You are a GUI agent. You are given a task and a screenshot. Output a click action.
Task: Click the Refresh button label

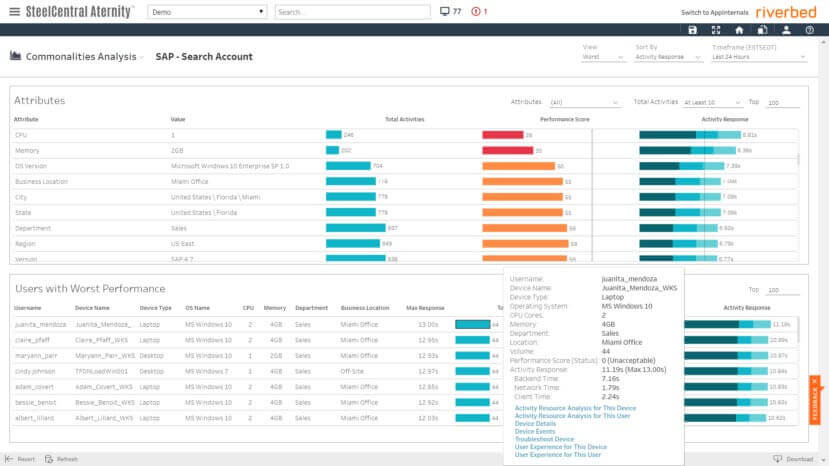[67, 459]
